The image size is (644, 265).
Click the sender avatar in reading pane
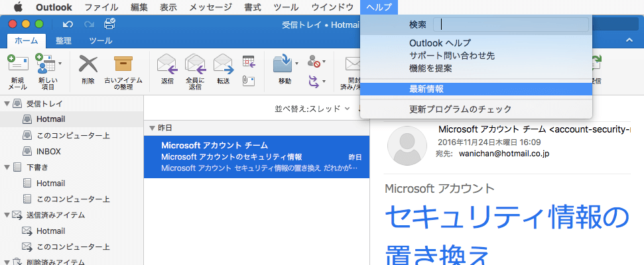tap(407, 146)
